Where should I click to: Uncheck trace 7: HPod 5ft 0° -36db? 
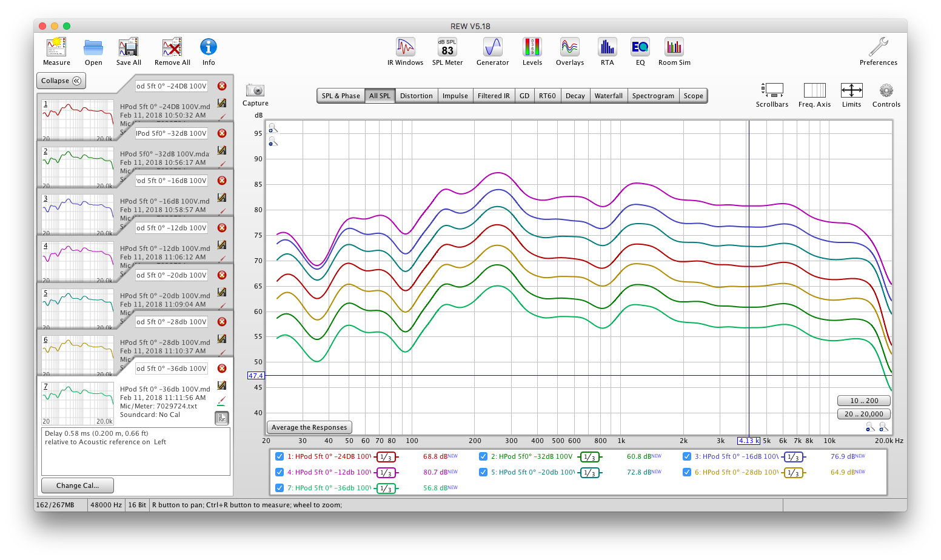coord(280,488)
